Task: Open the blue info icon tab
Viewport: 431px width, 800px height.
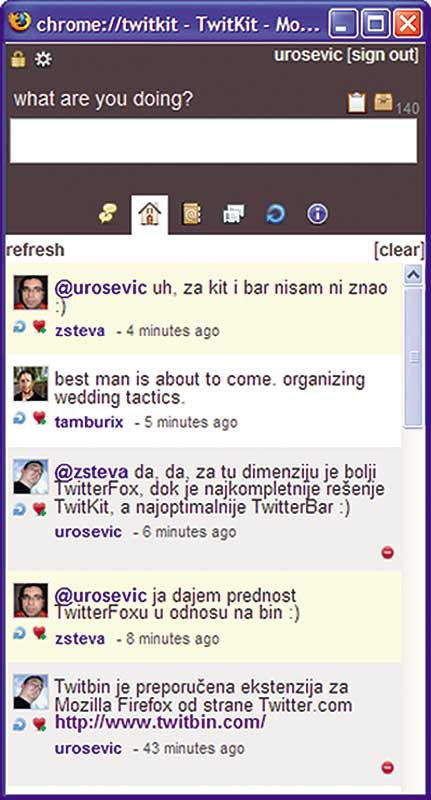Action: pos(317,214)
